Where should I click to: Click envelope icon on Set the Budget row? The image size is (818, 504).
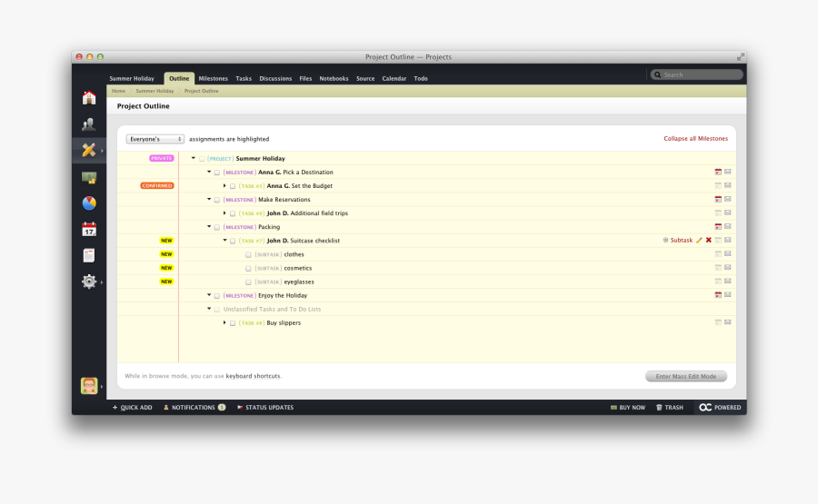(728, 185)
